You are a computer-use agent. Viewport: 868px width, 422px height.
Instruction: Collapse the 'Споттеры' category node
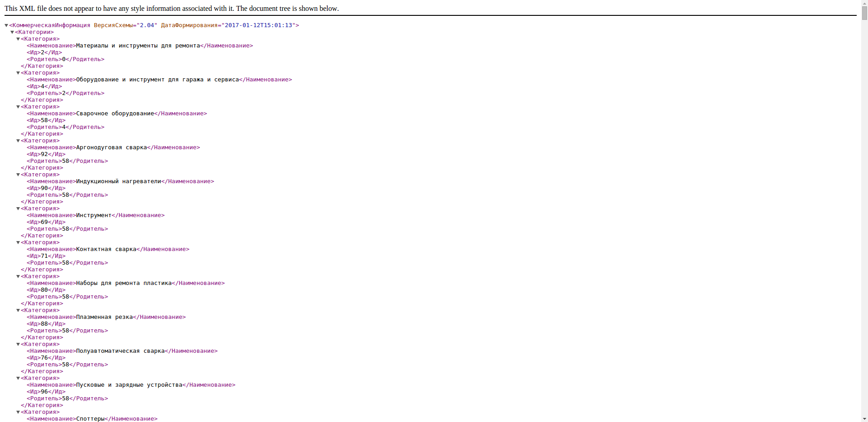point(18,412)
